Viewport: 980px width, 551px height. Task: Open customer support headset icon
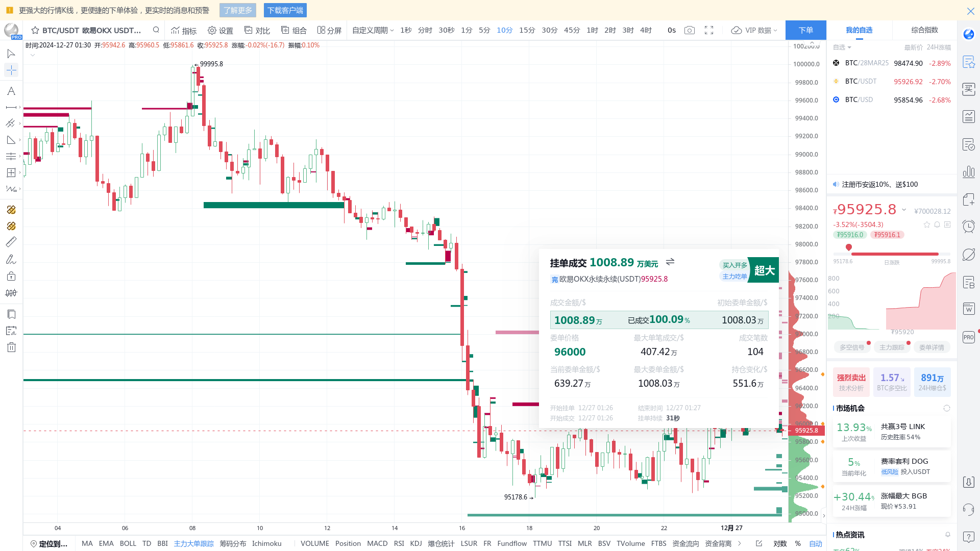click(x=969, y=509)
